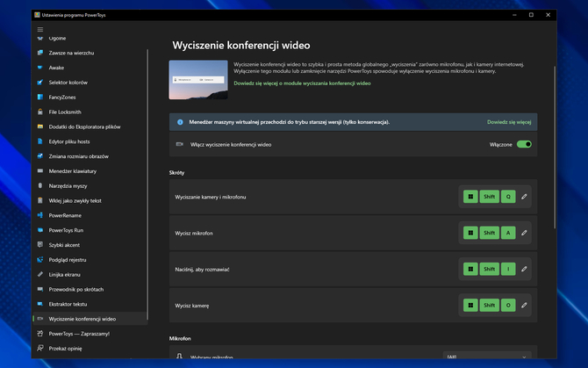
Task: Click the Skróty section heading
Action: click(x=176, y=172)
